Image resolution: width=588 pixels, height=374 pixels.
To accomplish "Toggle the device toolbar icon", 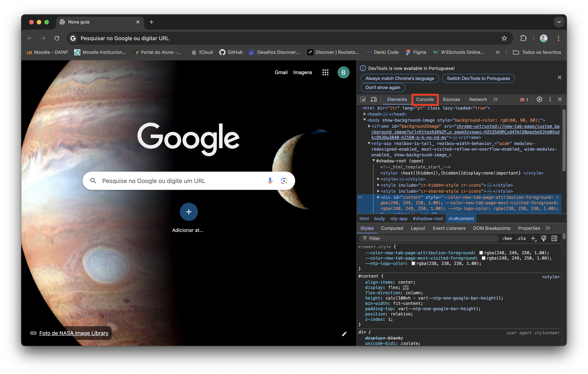I will tap(374, 99).
